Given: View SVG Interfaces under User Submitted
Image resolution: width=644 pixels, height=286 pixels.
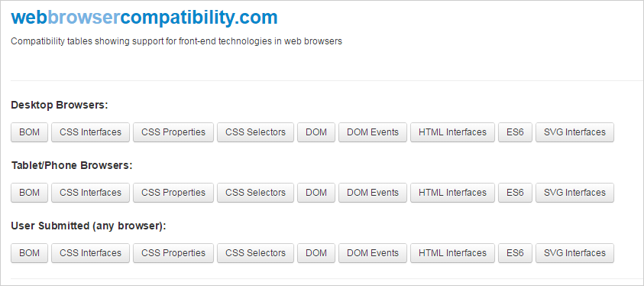Looking at the screenshot, I should click(574, 253).
